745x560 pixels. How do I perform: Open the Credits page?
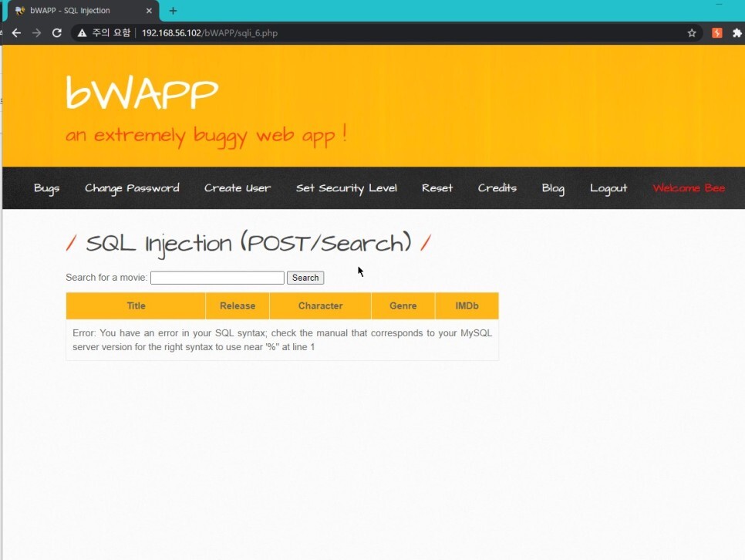497,188
